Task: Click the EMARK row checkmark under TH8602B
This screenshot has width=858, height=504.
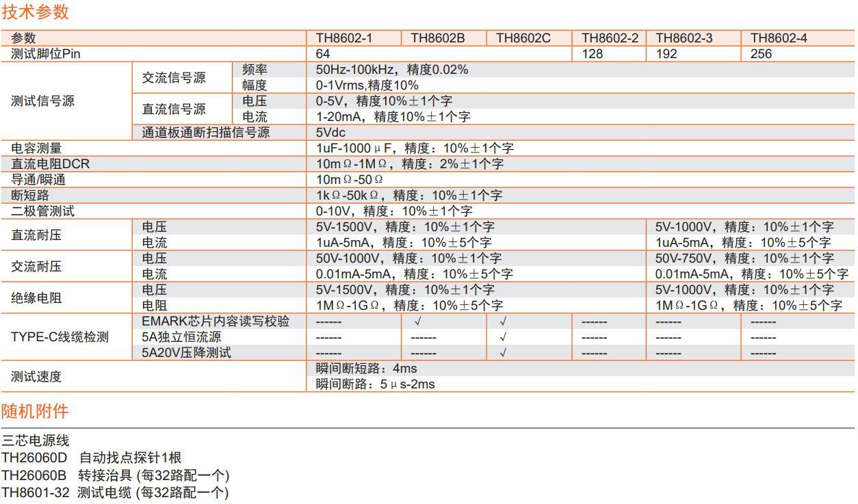Action: tap(417, 321)
